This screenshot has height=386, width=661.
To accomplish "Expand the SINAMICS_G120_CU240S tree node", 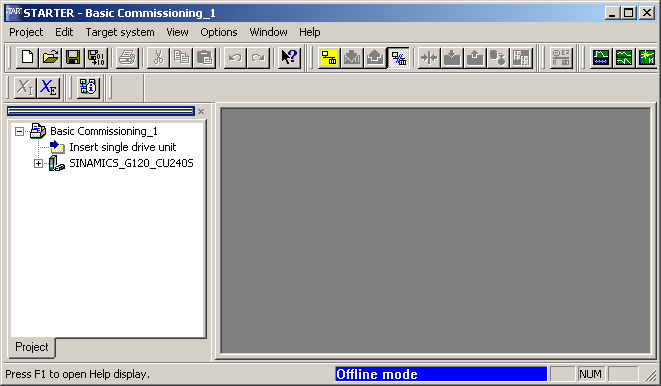I will (x=38, y=164).
